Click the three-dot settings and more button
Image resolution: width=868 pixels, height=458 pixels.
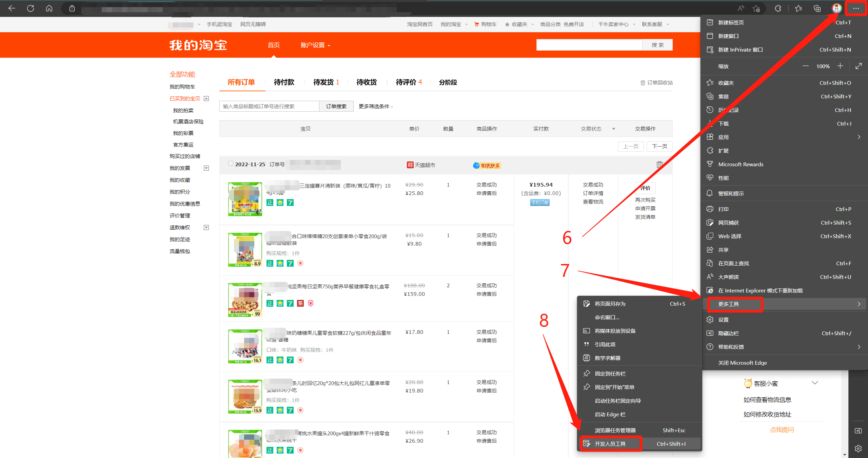click(x=856, y=8)
